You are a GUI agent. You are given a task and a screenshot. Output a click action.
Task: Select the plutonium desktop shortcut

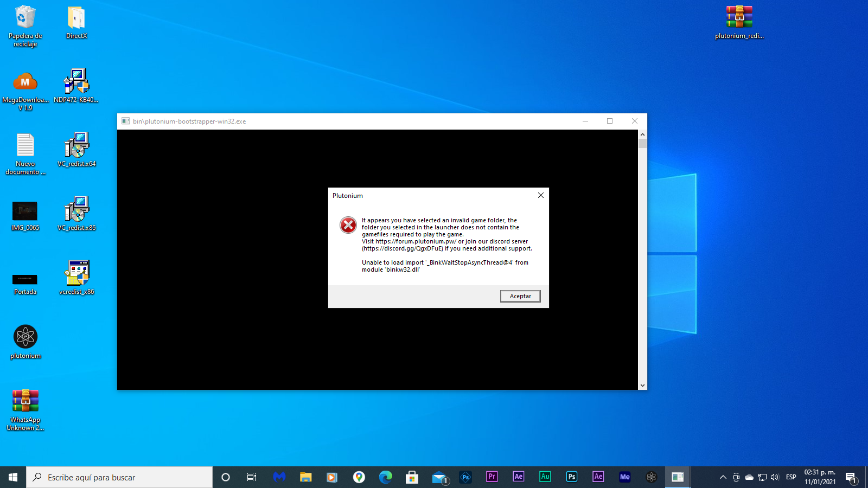point(25,342)
